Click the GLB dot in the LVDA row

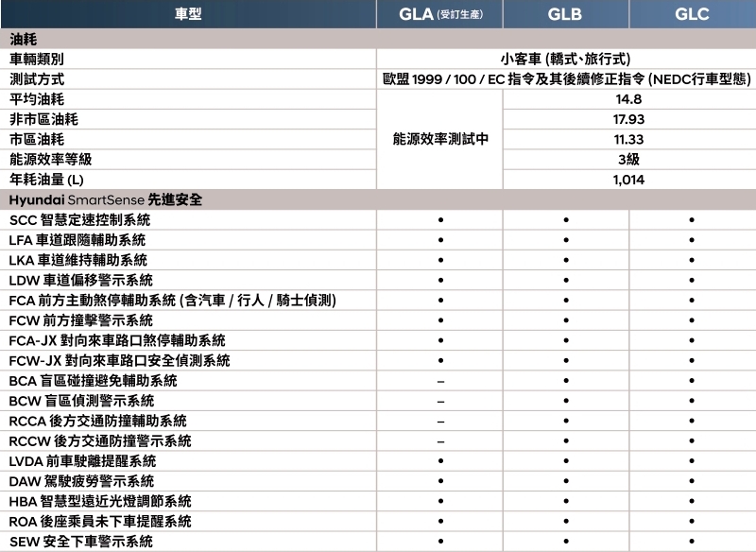[x=566, y=461]
